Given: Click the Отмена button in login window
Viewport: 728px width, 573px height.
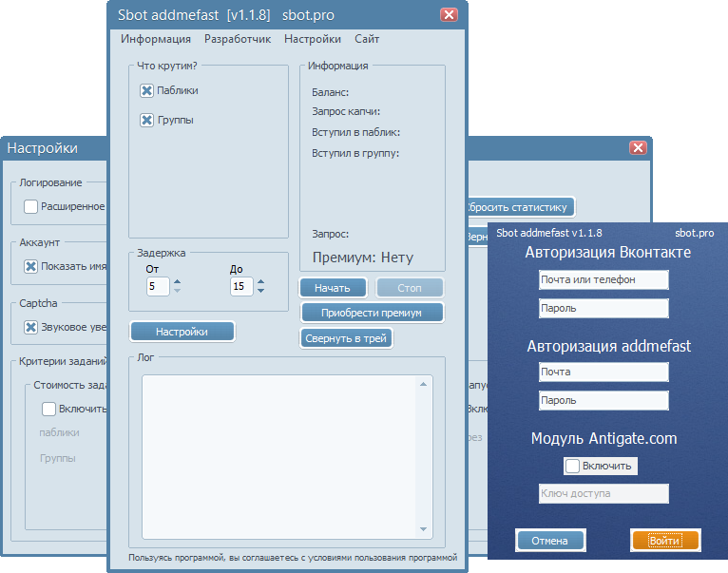Looking at the screenshot, I should [x=550, y=541].
